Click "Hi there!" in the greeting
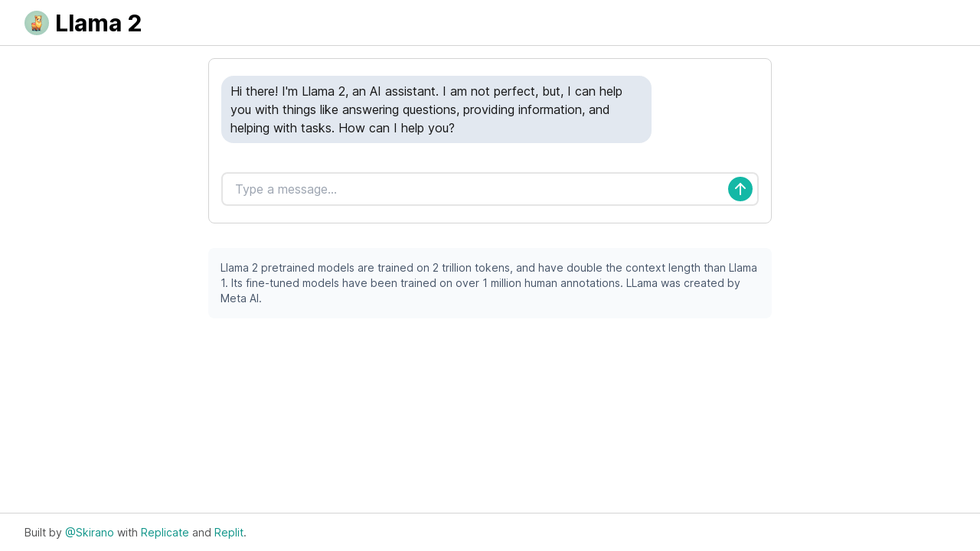Image resolution: width=980 pixels, height=551 pixels. [254, 91]
